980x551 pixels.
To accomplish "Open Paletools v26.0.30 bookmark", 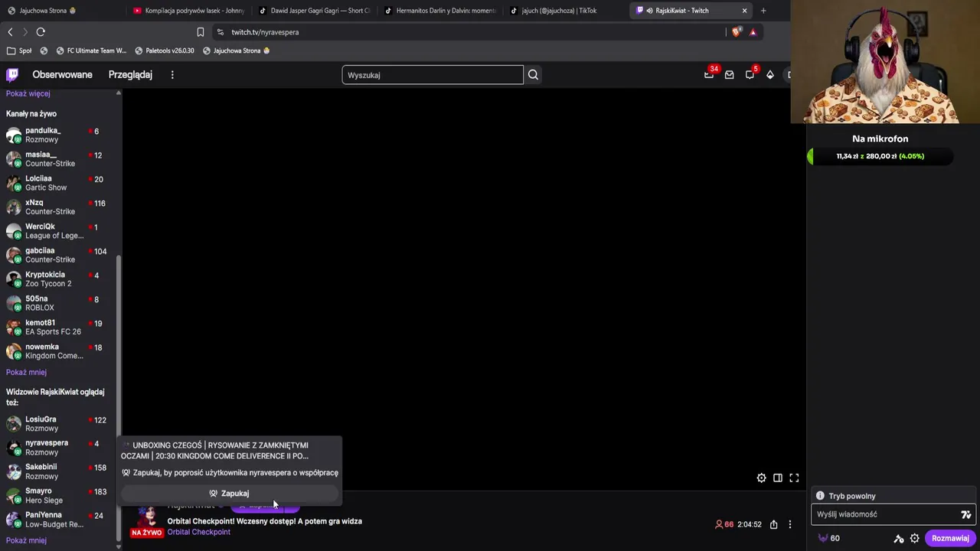I will [164, 51].
